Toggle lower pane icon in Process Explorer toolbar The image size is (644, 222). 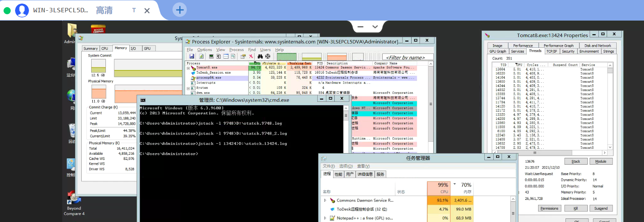pos(226,56)
